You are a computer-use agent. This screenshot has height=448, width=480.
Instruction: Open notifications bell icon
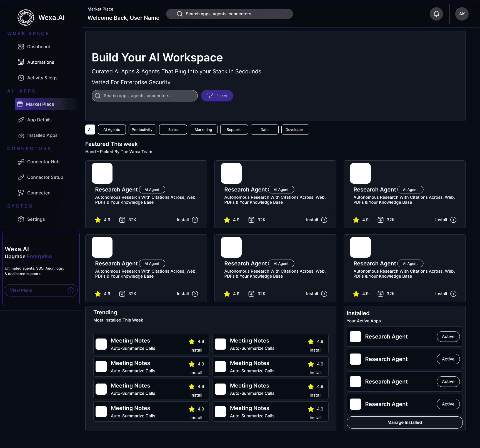[x=436, y=14]
